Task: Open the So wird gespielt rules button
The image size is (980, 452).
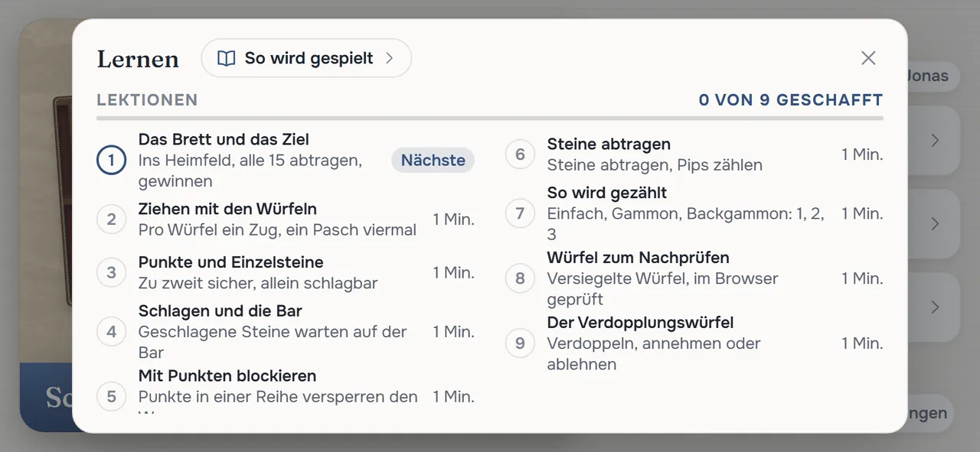Action: coord(306,58)
